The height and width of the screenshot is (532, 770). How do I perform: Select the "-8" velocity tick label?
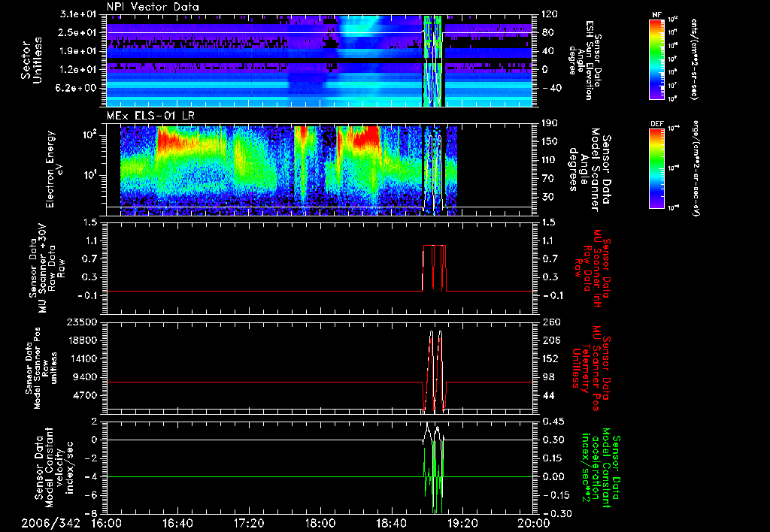[x=92, y=513]
